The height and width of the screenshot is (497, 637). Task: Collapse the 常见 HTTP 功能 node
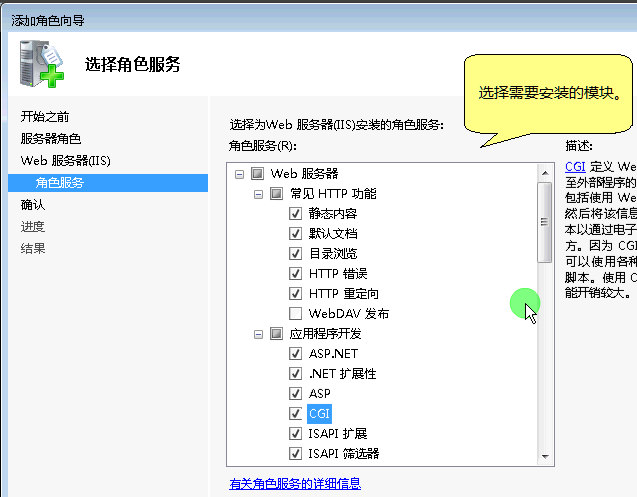pos(258,193)
